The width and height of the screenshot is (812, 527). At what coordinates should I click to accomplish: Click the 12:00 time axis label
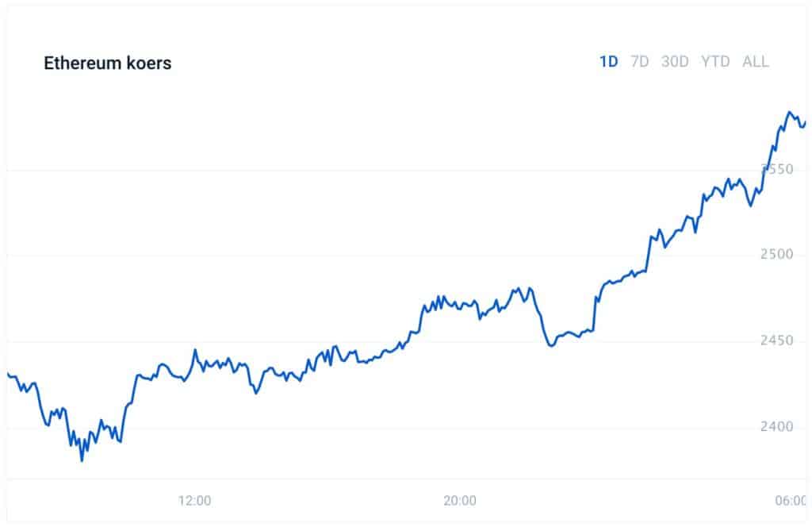(x=195, y=501)
